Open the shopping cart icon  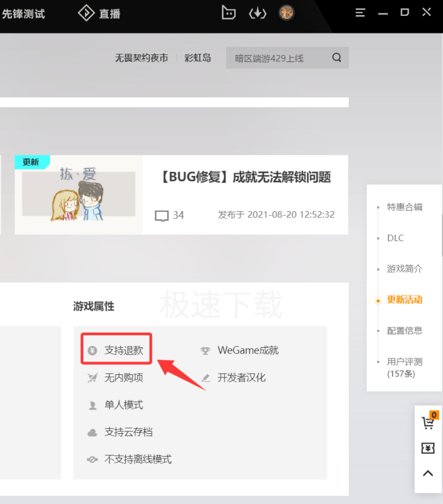[x=428, y=422]
